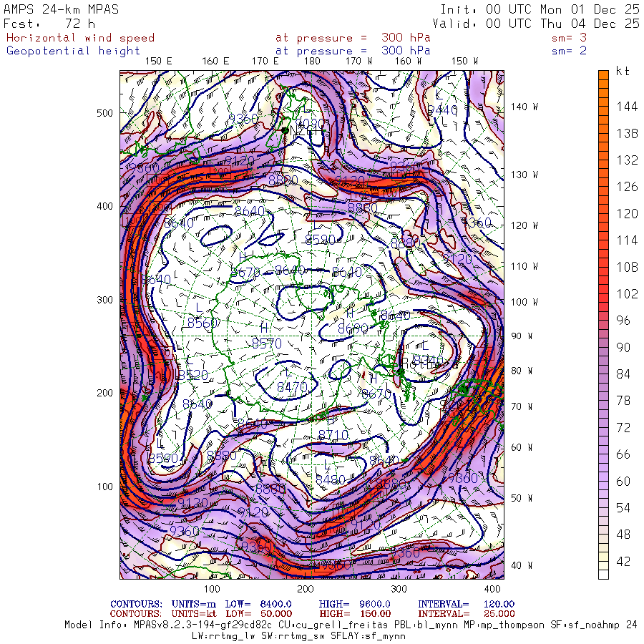Viewport: 644px width, 644px height.
Task: Click the blue 'sm= 2' smoothing value
Action: click(570, 51)
